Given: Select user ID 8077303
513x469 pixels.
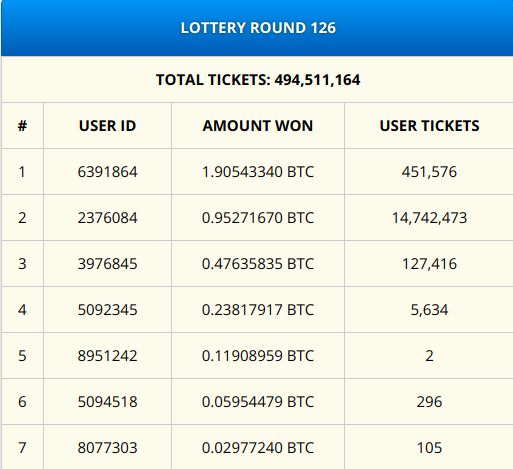Looking at the screenshot, I should 107,448.
